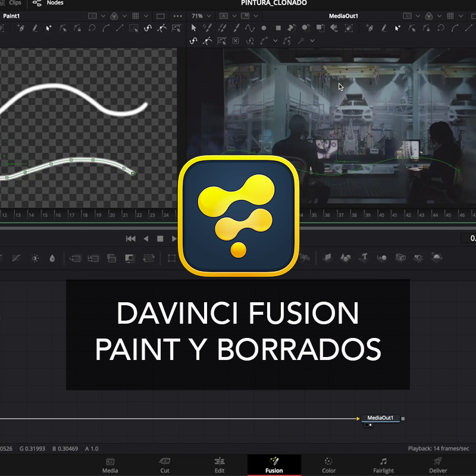The image size is (476, 476).
Task: Add Image Plane 3D node from toolbar
Action: [x=327, y=258]
